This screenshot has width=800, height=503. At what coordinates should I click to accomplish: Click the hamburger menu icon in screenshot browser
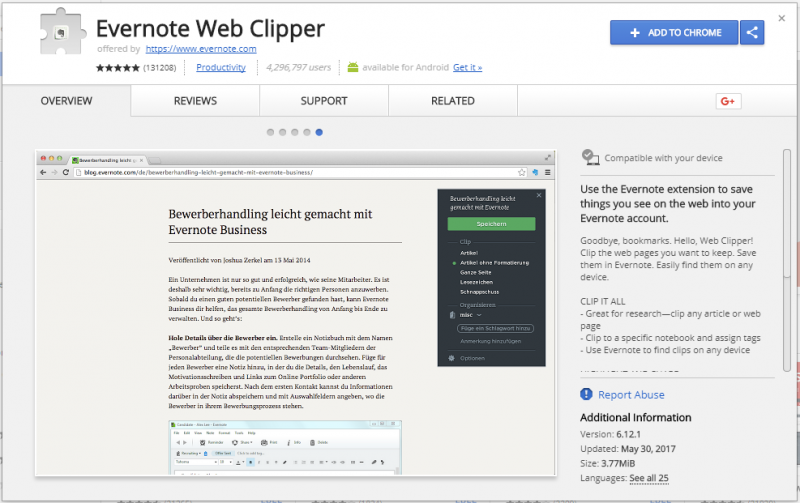point(547,172)
